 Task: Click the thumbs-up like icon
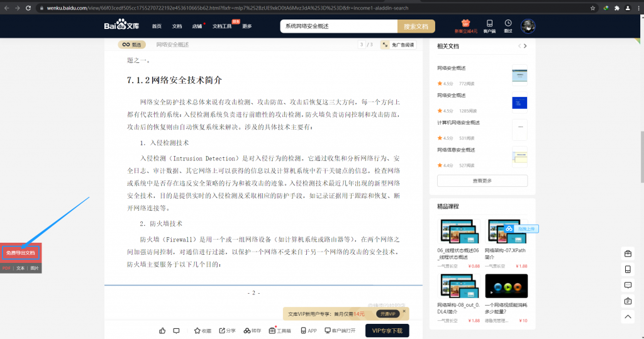pos(162,331)
